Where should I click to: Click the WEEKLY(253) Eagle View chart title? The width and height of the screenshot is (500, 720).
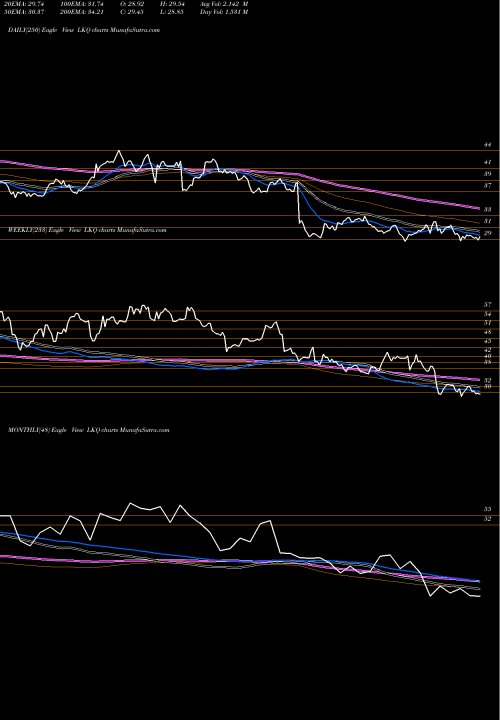[87, 230]
